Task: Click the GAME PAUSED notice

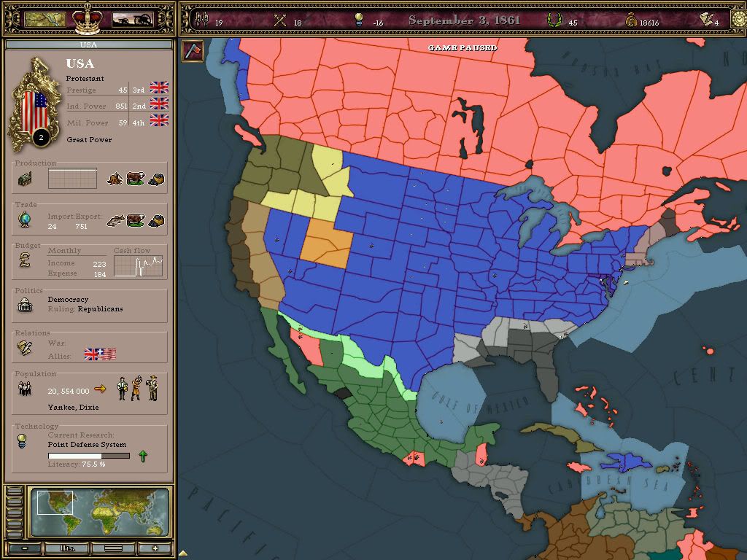Action: pos(462,47)
